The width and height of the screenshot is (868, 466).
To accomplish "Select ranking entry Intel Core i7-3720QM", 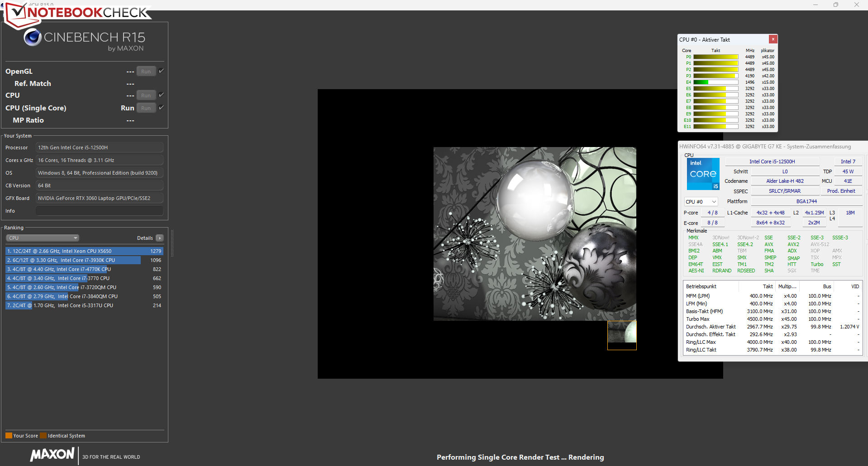I will tap(84, 287).
